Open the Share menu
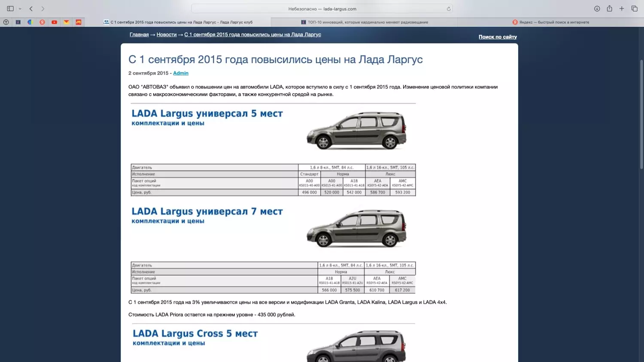 [609, 9]
